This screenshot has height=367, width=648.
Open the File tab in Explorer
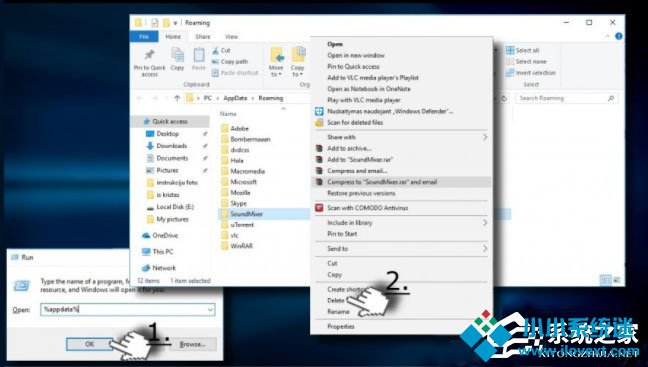[144, 36]
